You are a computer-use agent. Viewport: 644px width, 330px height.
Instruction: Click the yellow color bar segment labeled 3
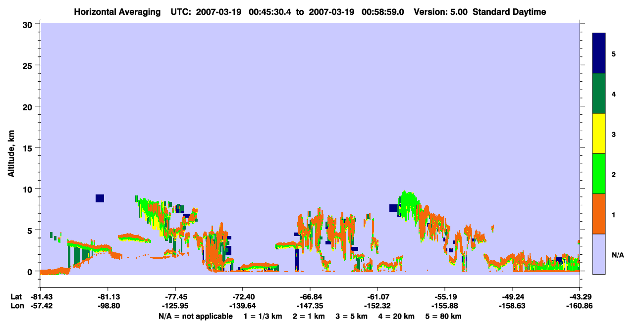coord(599,134)
